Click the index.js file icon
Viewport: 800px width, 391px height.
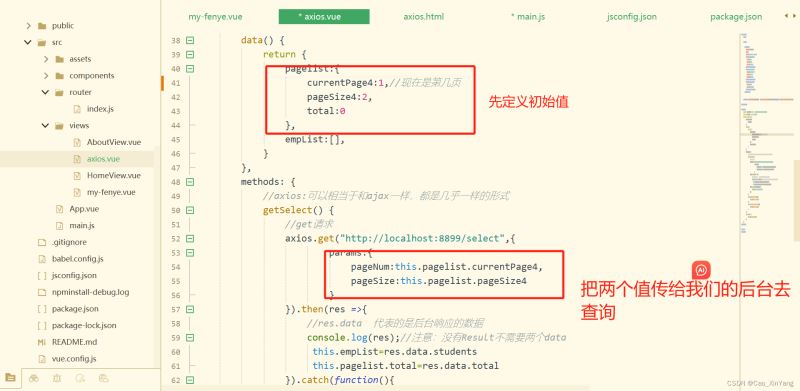click(77, 109)
